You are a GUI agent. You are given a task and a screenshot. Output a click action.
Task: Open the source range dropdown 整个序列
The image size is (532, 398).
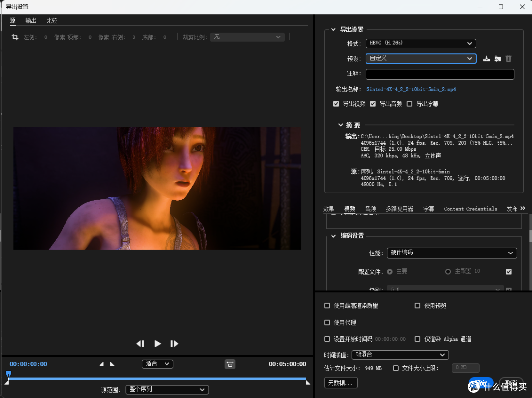[167, 390]
